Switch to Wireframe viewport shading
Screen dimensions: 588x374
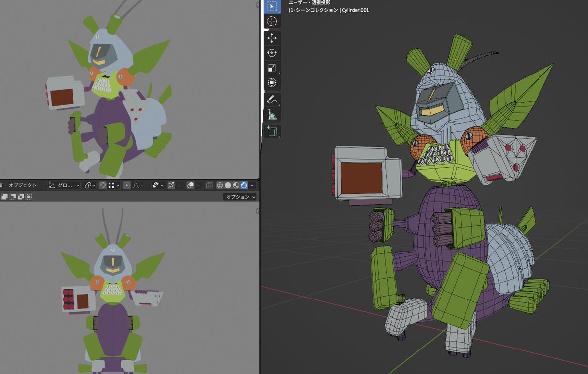(220, 185)
